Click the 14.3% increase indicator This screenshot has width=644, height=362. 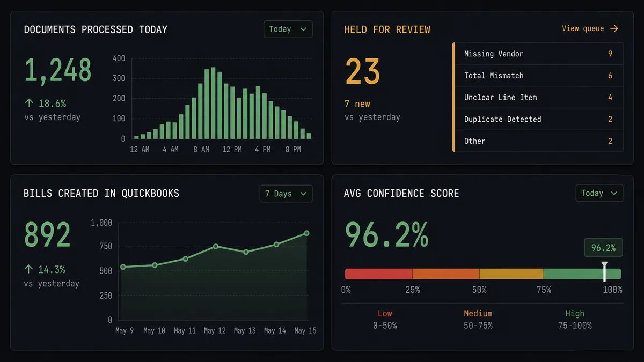point(45,269)
